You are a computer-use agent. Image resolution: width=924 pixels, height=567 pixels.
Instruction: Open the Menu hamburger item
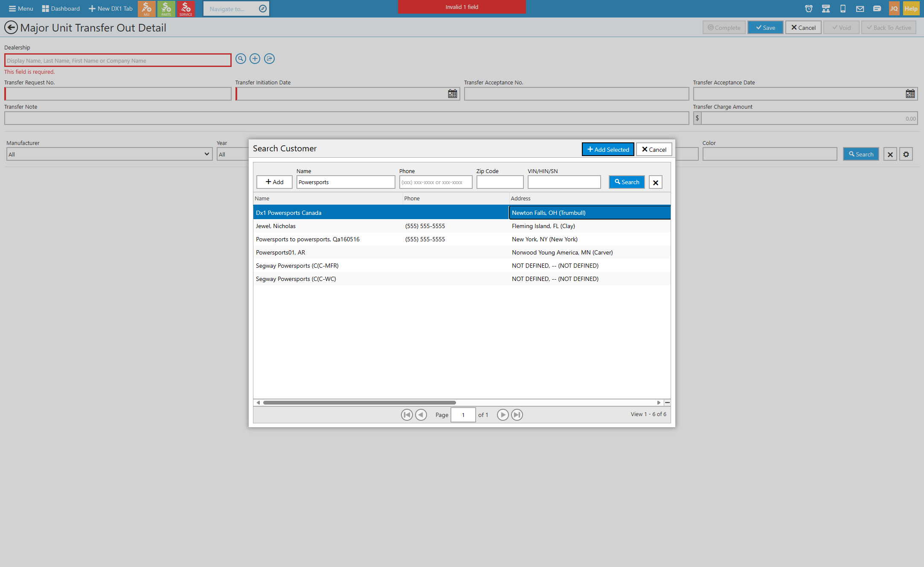pos(21,9)
